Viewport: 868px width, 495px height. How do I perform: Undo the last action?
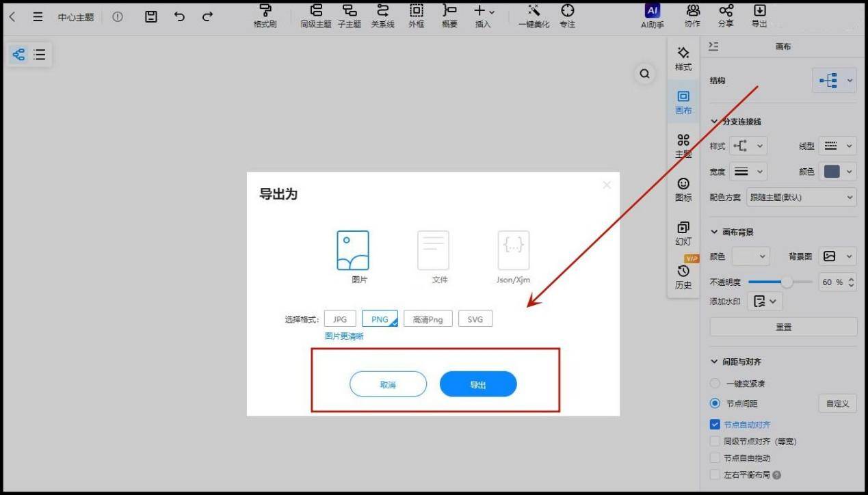[179, 17]
